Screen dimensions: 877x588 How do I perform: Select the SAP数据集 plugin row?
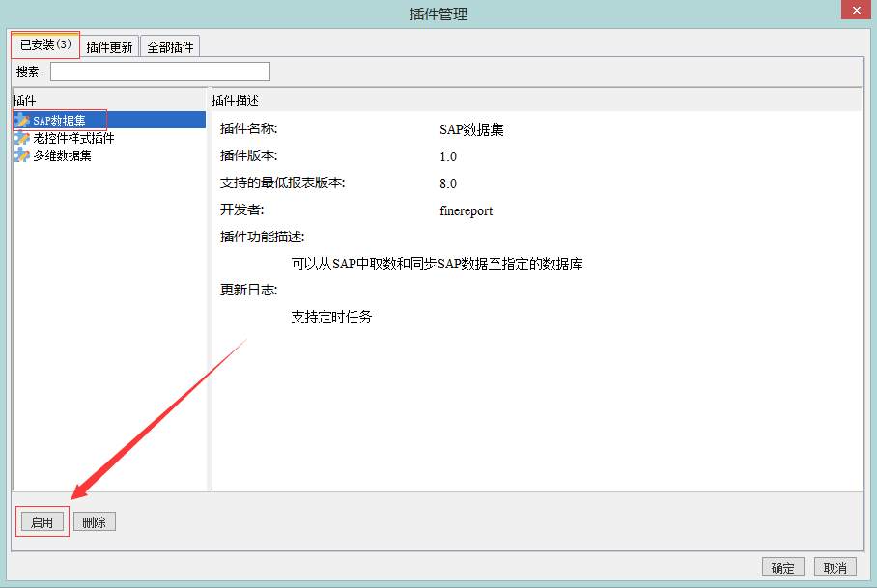[110, 120]
